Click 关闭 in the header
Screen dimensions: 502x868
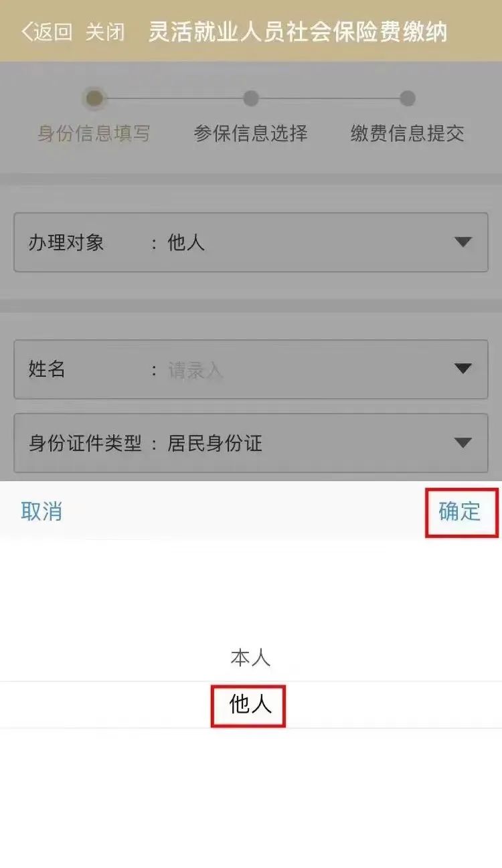(105, 31)
